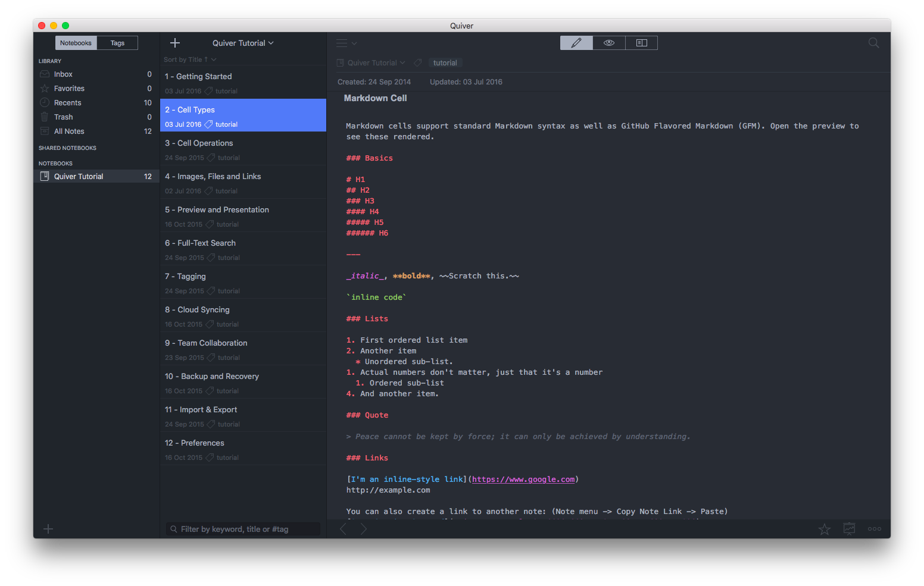This screenshot has height=586, width=924.
Task: Click the Favorites star icon in sidebar
Action: (45, 88)
